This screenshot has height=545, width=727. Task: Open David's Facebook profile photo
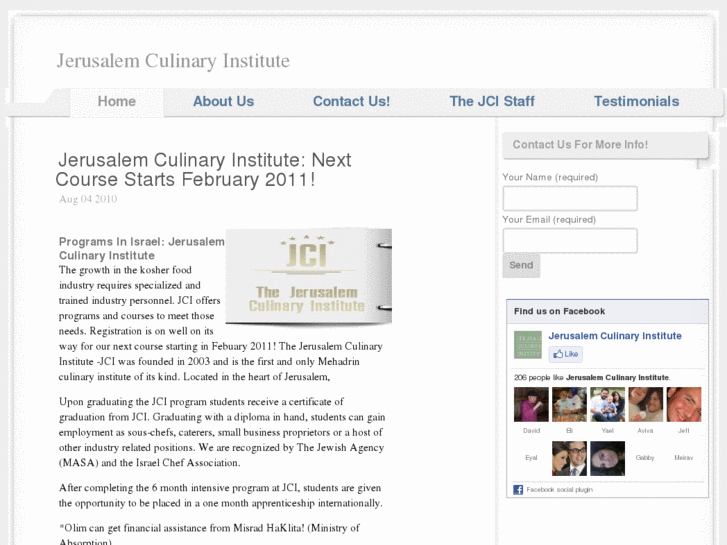click(531, 404)
